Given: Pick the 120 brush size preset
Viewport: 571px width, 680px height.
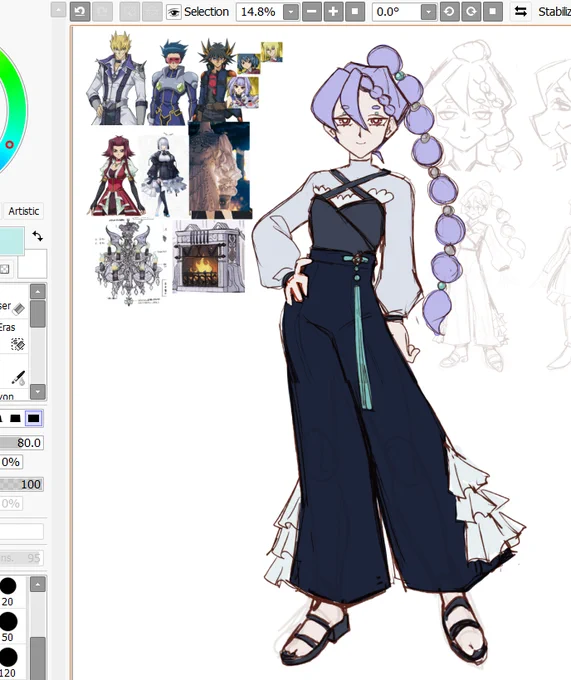Looking at the screenshot, I should click(8, 662).
